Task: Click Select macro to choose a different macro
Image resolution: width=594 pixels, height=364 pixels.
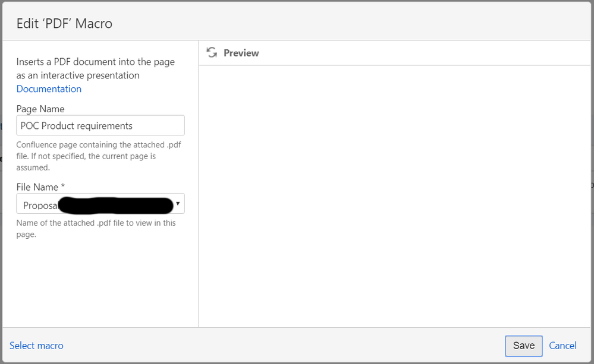Action: pyautogui.click(x=36, y=346)
